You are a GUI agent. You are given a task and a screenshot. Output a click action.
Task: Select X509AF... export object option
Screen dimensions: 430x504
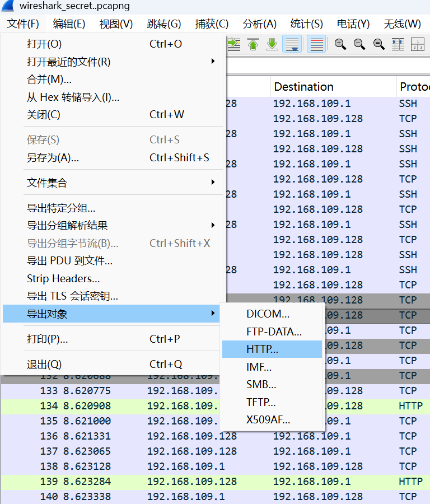(x=272, y=420)
